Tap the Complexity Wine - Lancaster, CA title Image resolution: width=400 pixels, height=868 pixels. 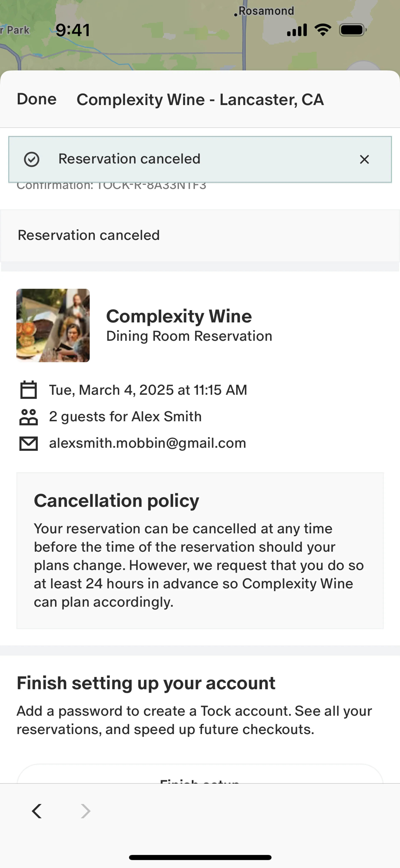click(200, 100)
